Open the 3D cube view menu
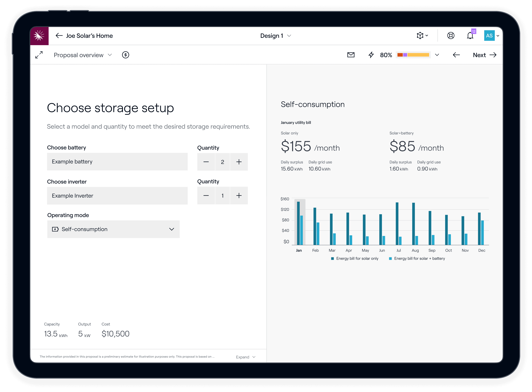This screenshot has width=532, height=392. click(x=422, y=36)
